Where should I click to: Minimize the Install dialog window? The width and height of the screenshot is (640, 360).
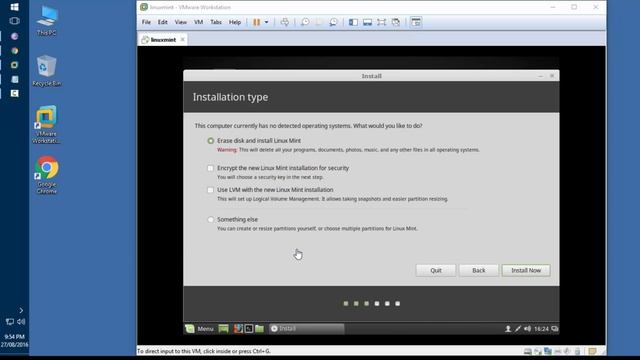[541, 76]
